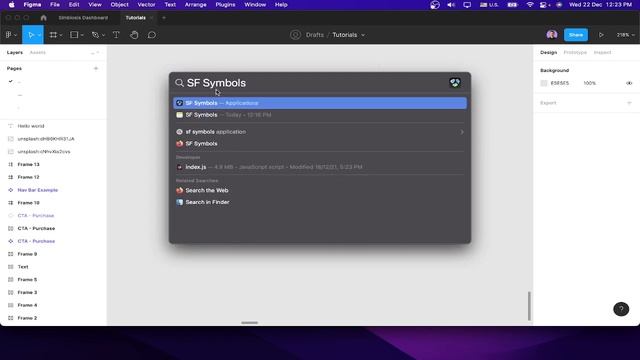
Task: Open the Apple menu
Action: pyautogui.click(x=11, y=4)
